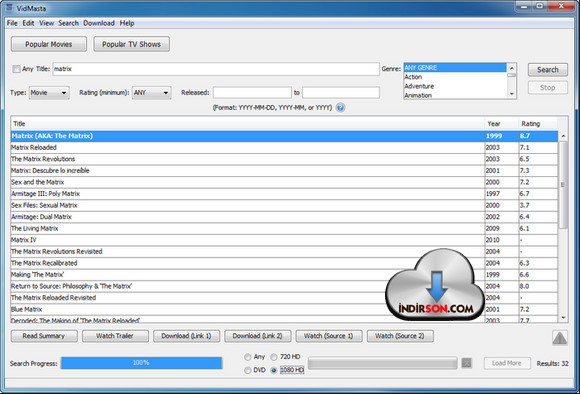
Task: Select Adventure in the Genre list
Action: coord(455,86)
